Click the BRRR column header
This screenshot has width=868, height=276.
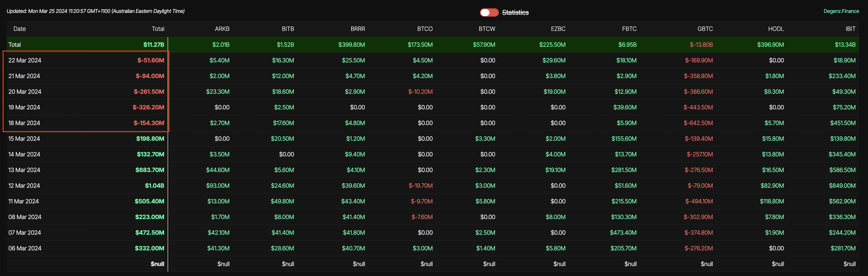pos(357,29)
